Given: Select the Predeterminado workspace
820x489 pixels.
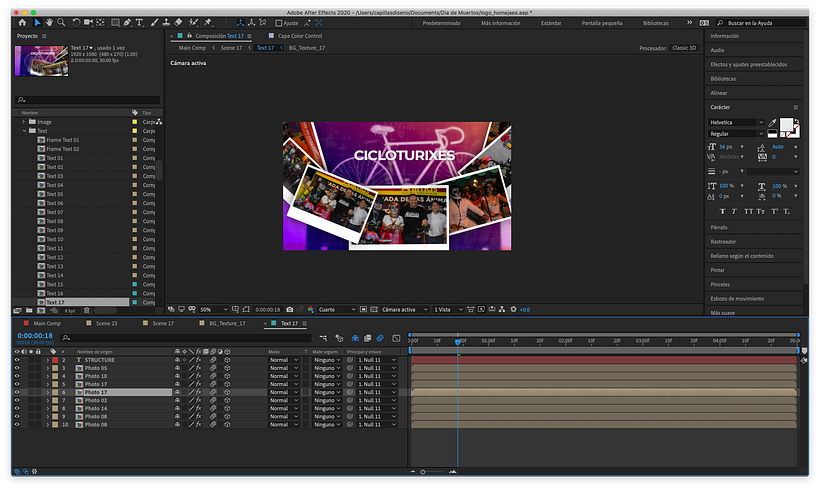Looking at the screenshot, I should coord(441,23).
